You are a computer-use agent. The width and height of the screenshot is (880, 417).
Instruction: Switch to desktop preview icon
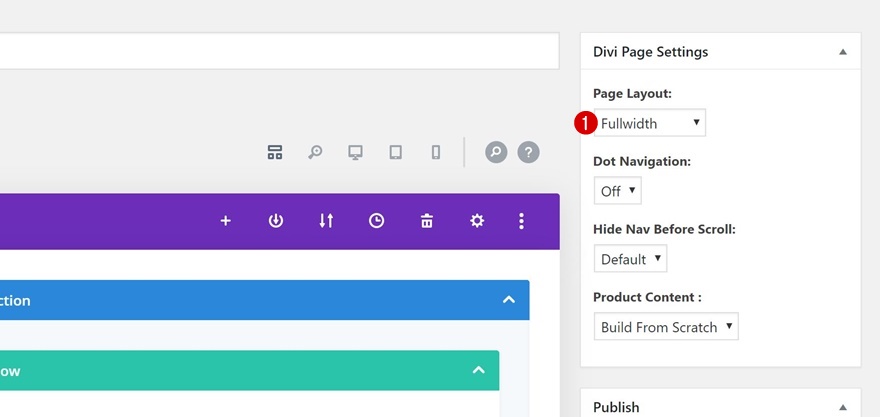[355, 152]
